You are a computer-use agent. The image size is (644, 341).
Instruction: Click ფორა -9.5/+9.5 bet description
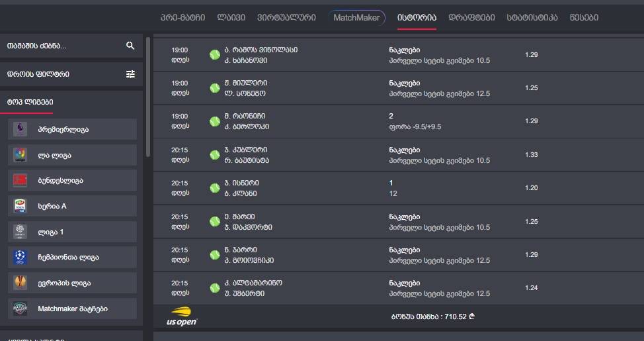click(x=415, y=126)
